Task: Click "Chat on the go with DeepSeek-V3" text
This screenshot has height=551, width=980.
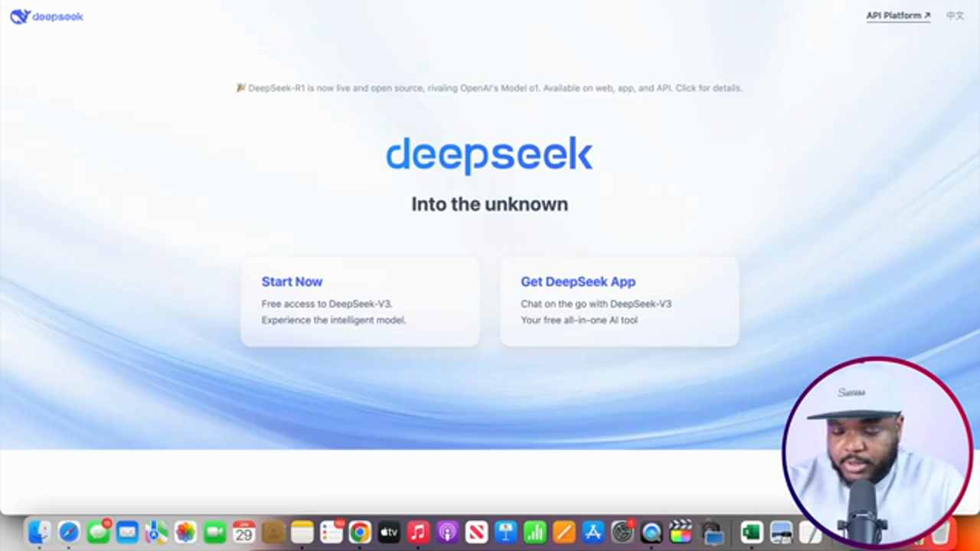Action: [x=596, y=304]
